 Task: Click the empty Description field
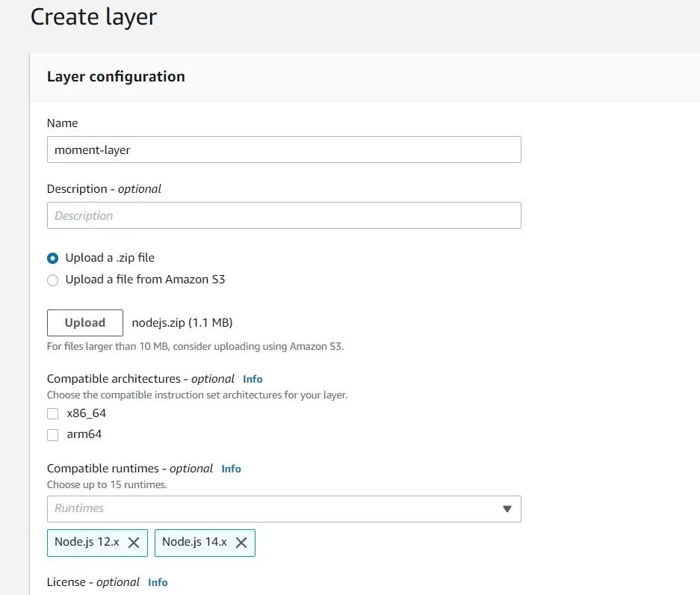point(284,215)
